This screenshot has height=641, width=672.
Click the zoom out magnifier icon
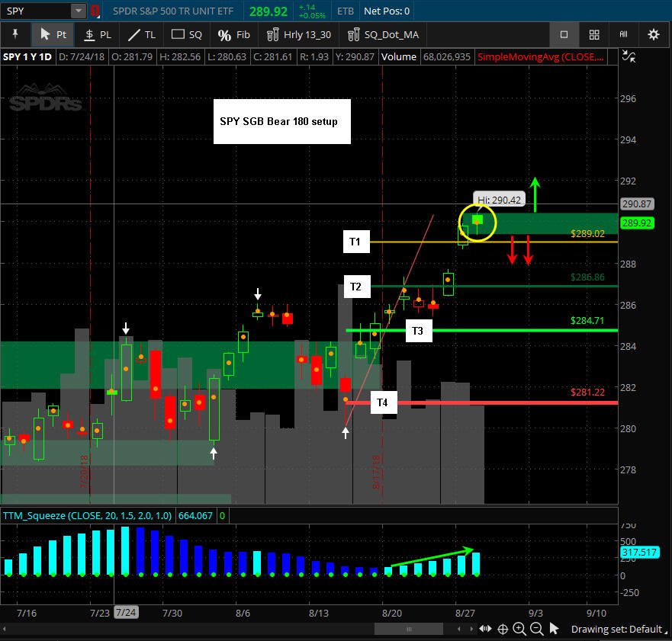[536, 629]
